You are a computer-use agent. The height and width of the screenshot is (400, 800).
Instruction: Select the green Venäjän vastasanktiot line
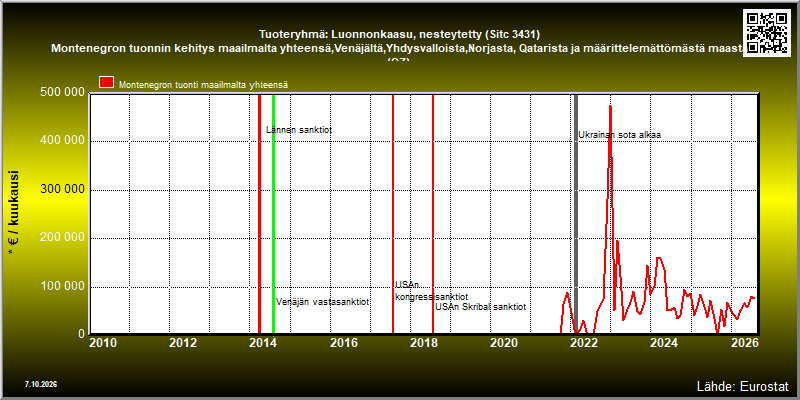(x=273, y=214)
